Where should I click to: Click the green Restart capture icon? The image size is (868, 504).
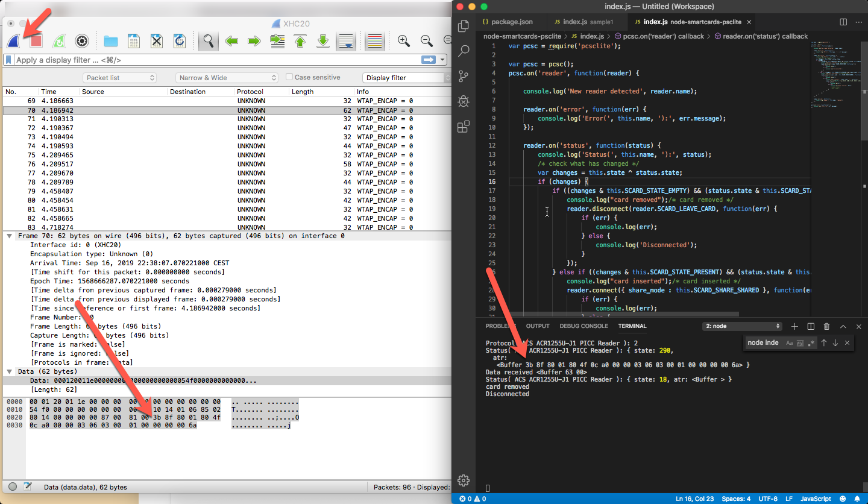coord(59,41)
